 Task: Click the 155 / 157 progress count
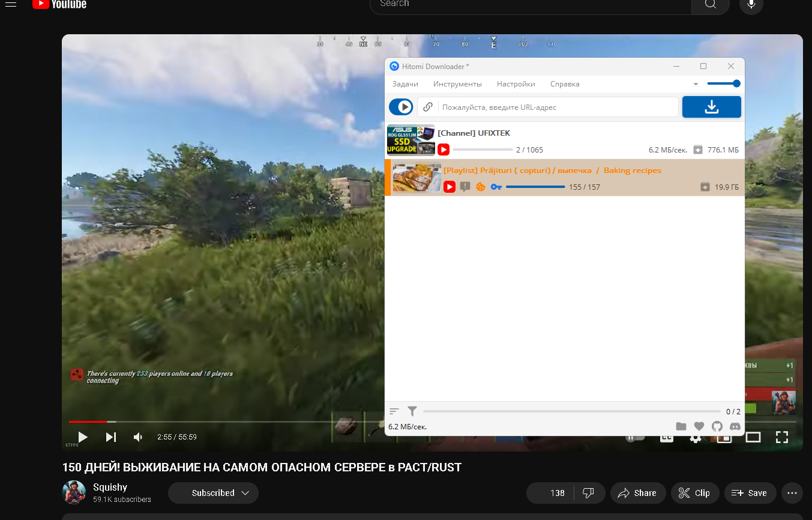tap(585, 187)
